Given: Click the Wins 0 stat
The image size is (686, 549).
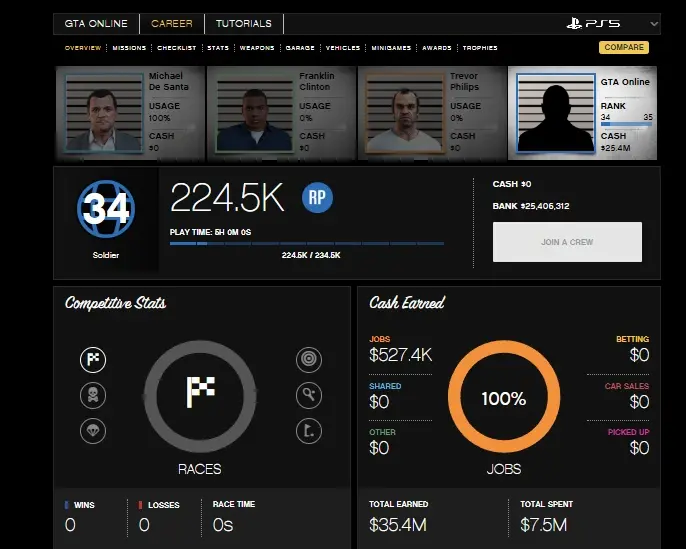Looking at the screenshot, I should coord(80,517).
